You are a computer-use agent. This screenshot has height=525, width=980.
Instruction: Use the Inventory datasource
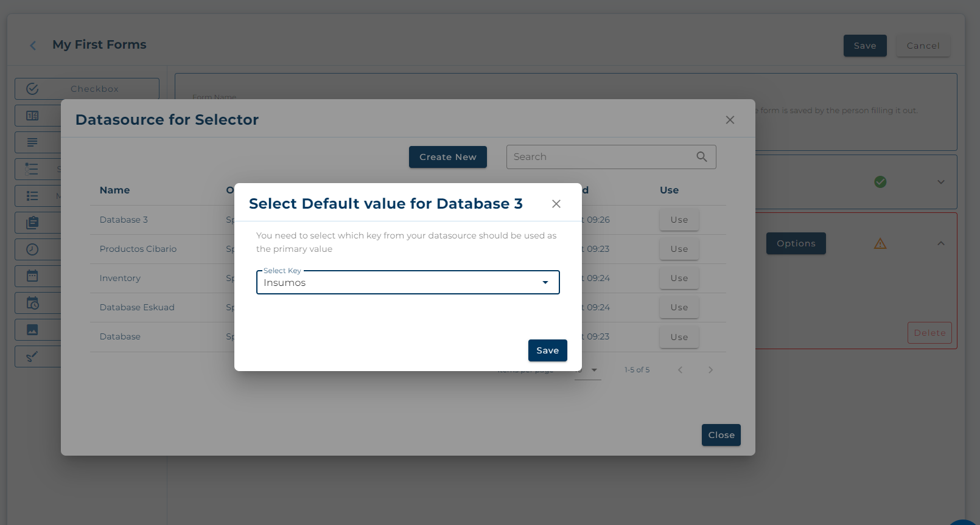pos(679,278)
